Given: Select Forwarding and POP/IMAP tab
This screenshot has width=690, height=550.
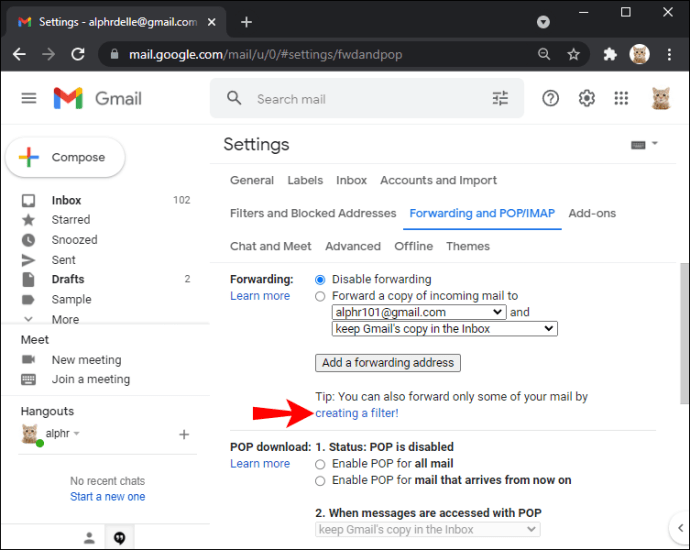Looking at the screenshot, I should tap(482, 213).
